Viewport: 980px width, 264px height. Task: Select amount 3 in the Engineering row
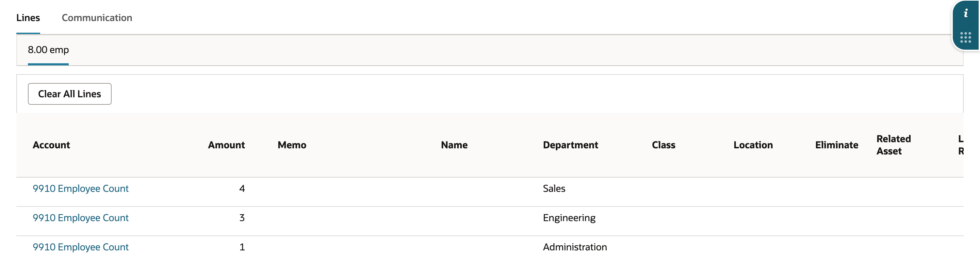click(242, 218)
